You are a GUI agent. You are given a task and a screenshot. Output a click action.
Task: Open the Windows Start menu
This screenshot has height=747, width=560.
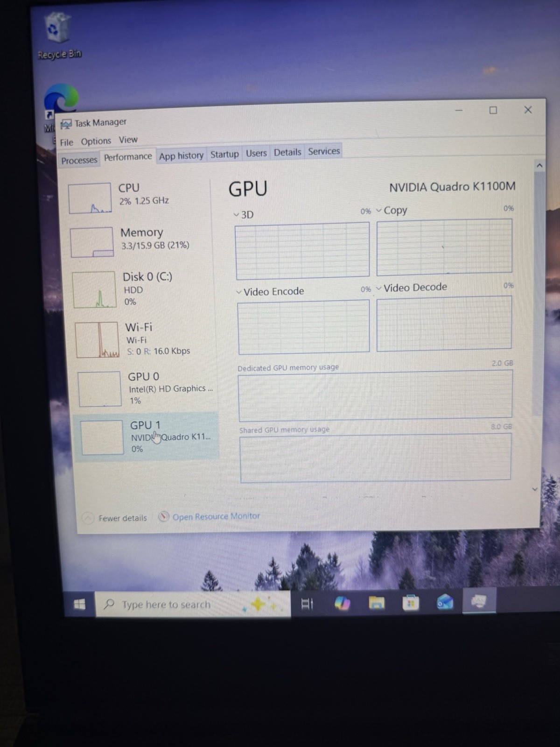coord(80,605)
